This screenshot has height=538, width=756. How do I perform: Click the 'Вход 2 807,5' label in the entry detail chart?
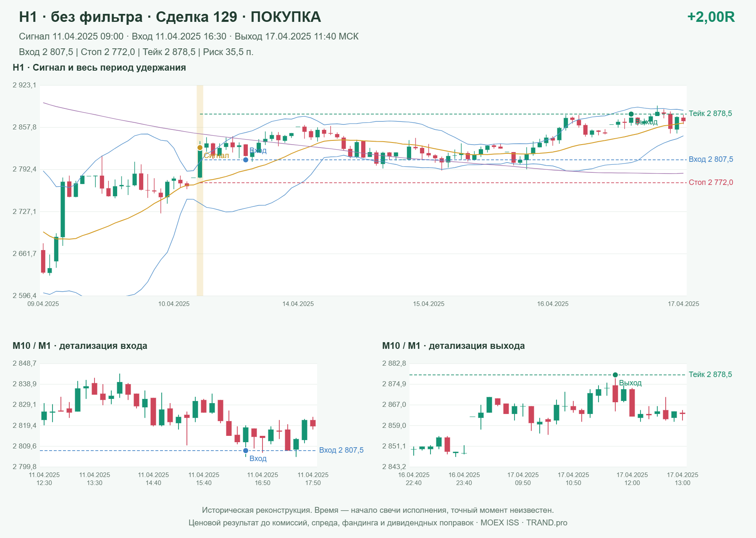click(x=341, y=450)
